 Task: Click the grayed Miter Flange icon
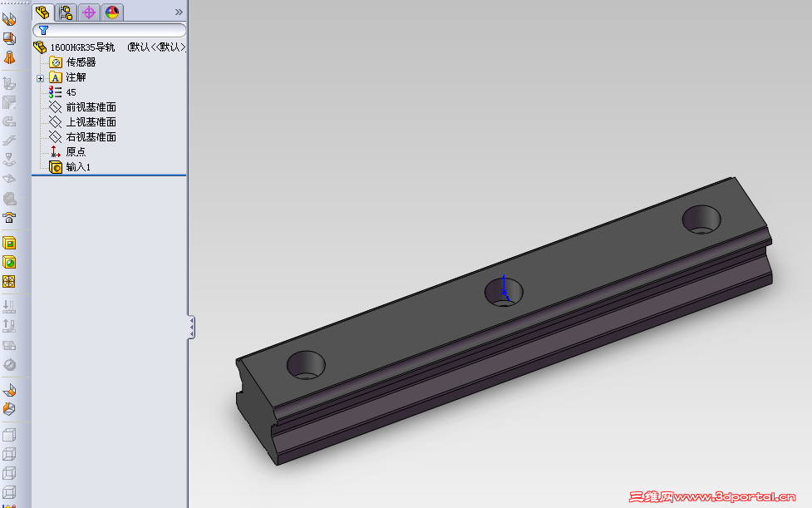click(x=9, y=102)
